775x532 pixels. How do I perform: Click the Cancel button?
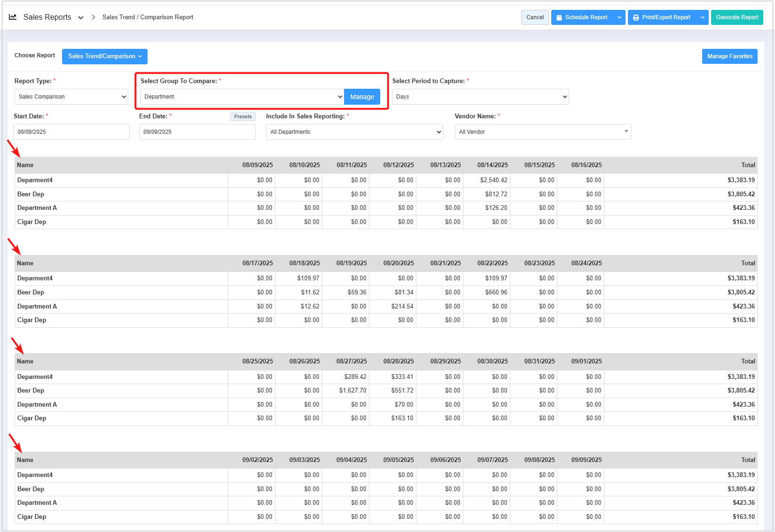click(535, 17)
